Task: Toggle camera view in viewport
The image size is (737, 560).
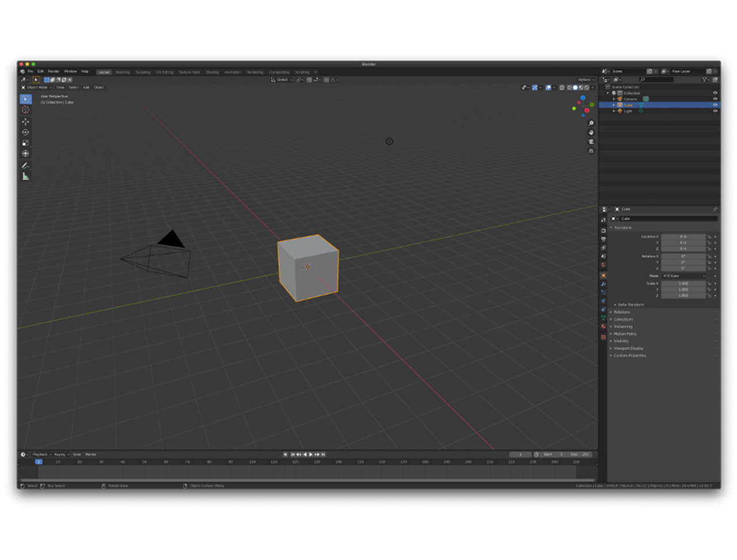Action: click(x=591, y=142)
